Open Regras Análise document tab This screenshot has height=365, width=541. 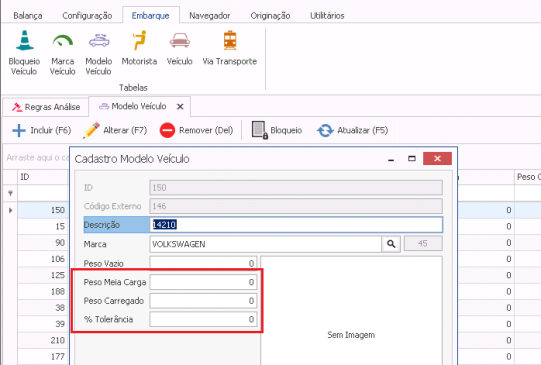(x=45, y=107)
